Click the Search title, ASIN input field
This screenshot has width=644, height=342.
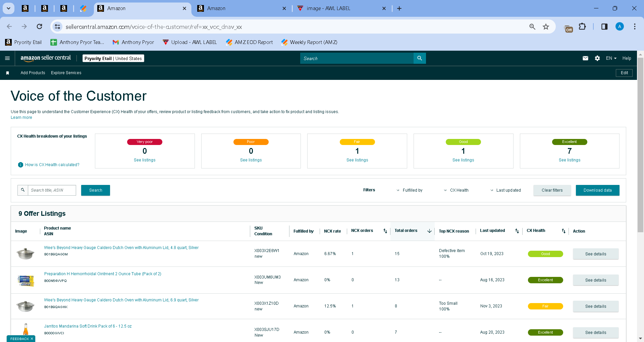click(x=52, y=190)
